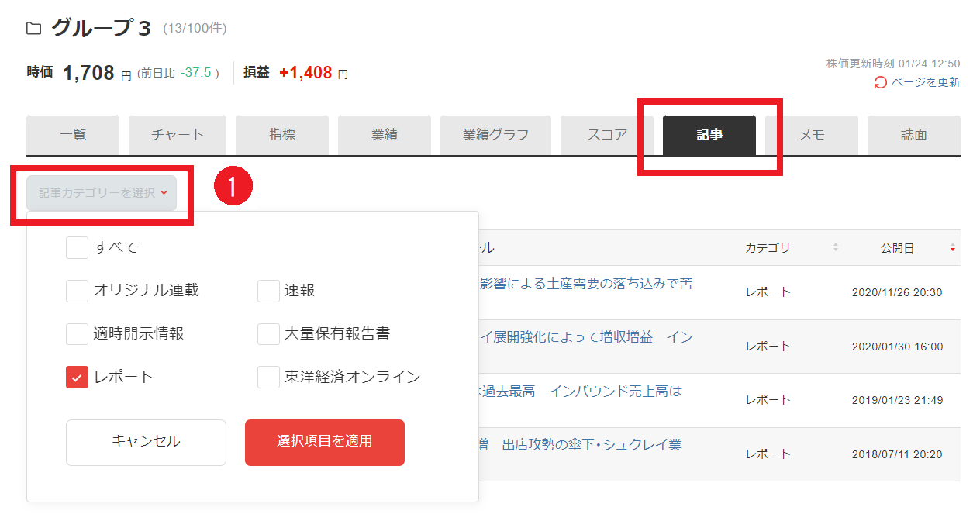Viewport: 980px width, 521px height.
Task: Enable the 適時開示情報 checkbox
Action: [77, 334]
